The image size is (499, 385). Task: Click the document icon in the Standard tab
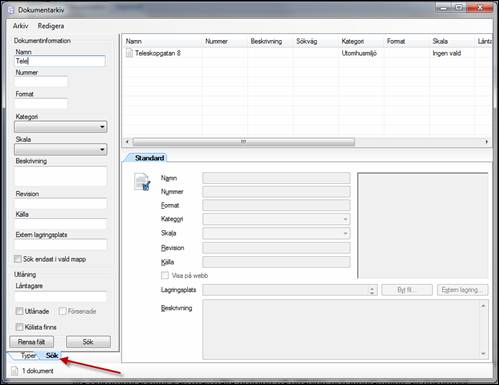tap(142, 182)
